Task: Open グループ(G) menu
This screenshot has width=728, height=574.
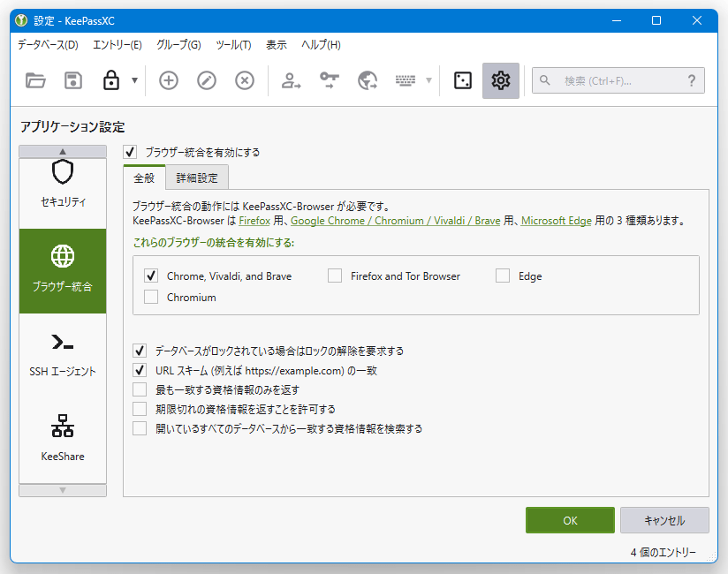Action: pyautogui.click(x=178, y=45)
